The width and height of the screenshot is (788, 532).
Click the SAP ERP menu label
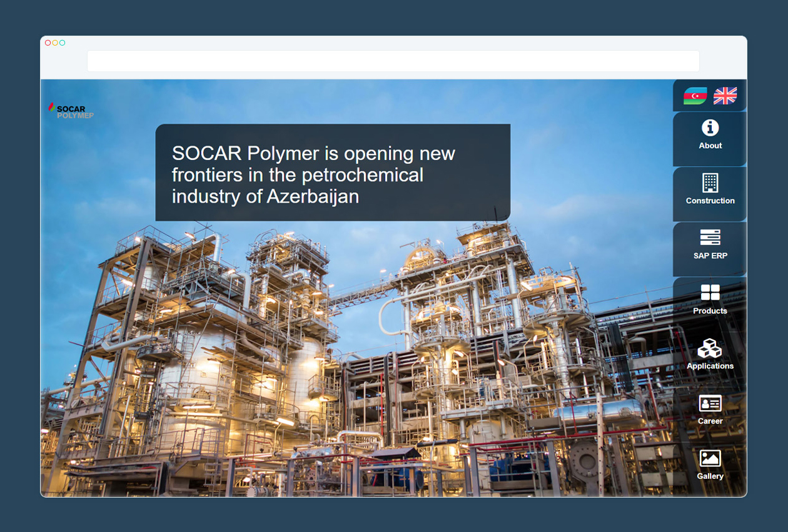[x=710, y=256]
